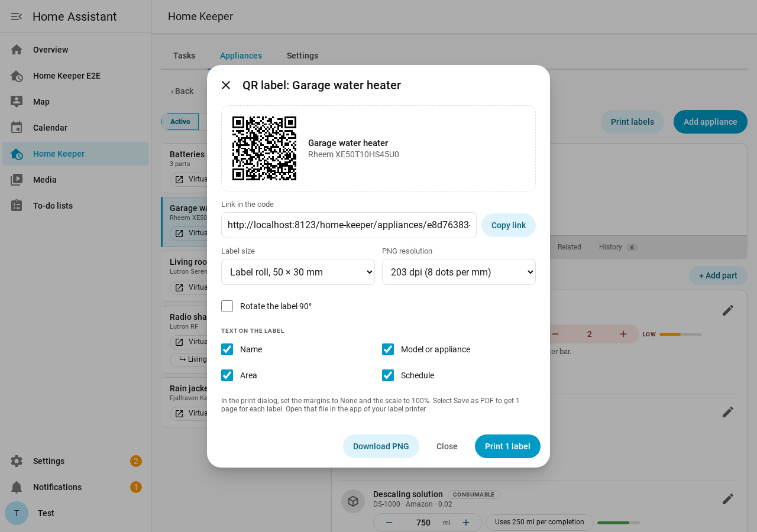Go back with the Back link

[182, 91]
